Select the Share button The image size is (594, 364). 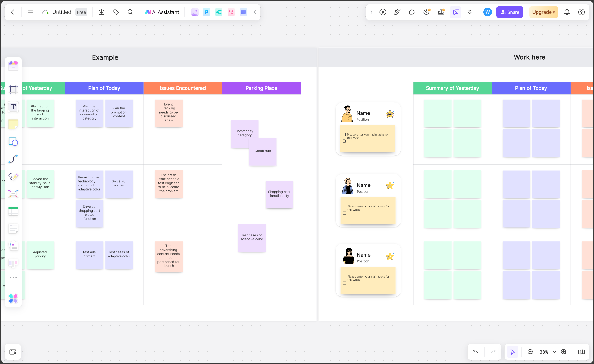(509, 12)
